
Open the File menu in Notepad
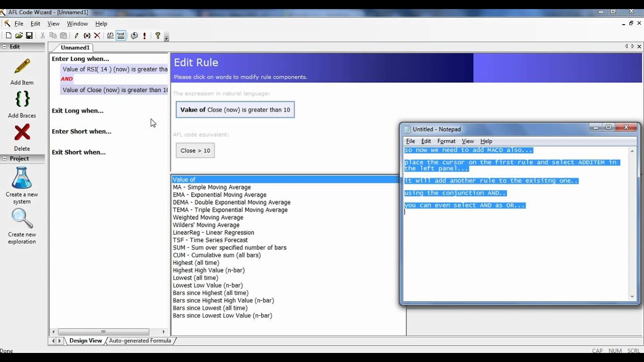tap(411, 141)
